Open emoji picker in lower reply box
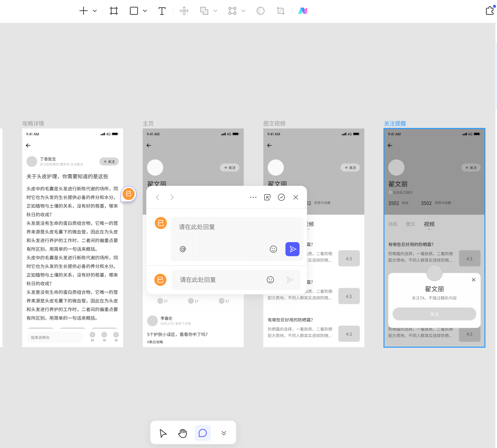Image resolution: width=497 pixels, height=448 pixels. click(270, 280)
